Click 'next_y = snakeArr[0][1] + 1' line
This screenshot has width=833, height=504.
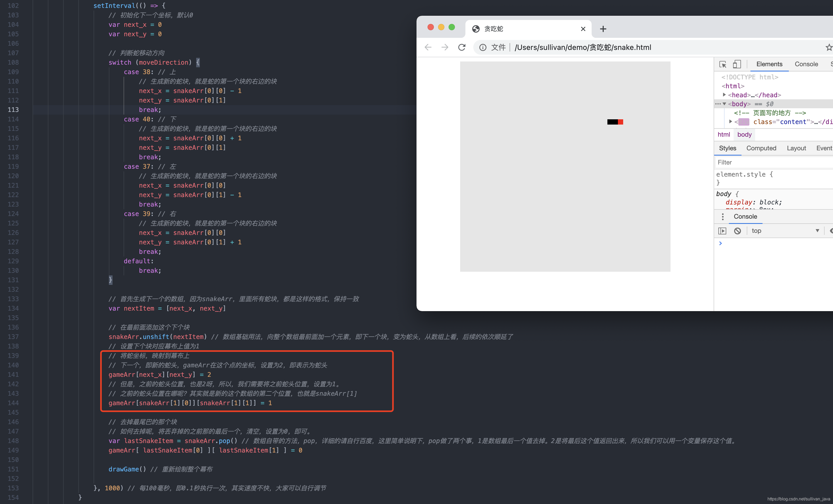coord(190,242)
